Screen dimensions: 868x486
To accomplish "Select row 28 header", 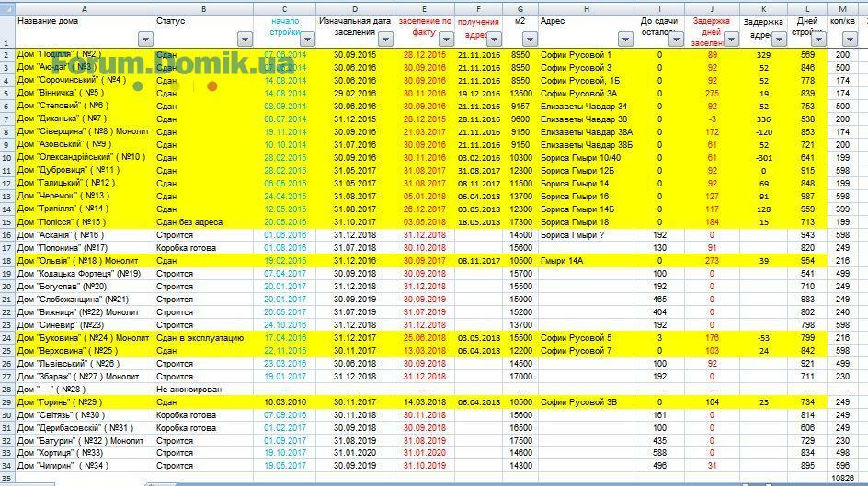I will coord(7,390).
